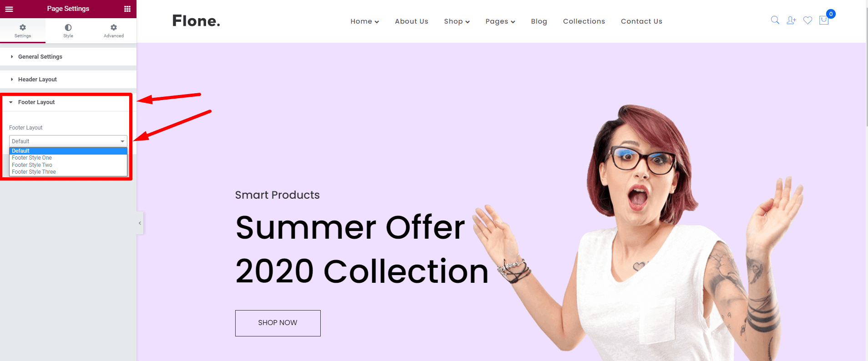Open the wishlist heart icon

pyautogui.click(x=807, y=20)
